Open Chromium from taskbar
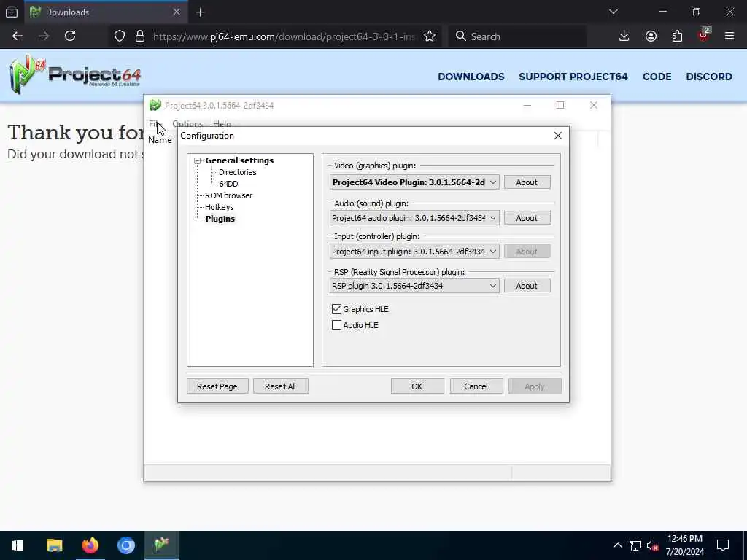 pyautogui.click(x=125, y=545)
